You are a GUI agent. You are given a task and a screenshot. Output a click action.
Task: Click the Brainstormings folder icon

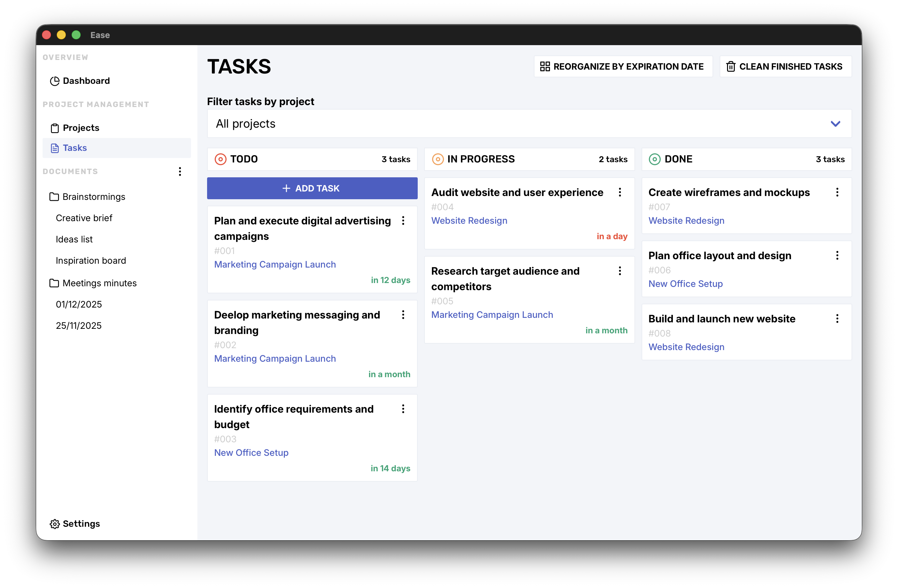click(54, 197)
